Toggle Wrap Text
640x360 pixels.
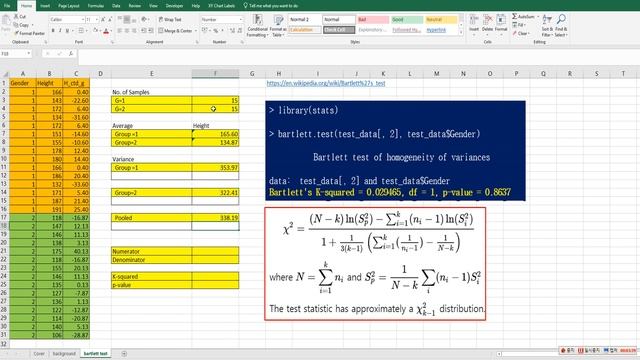[x=170, y=19]
